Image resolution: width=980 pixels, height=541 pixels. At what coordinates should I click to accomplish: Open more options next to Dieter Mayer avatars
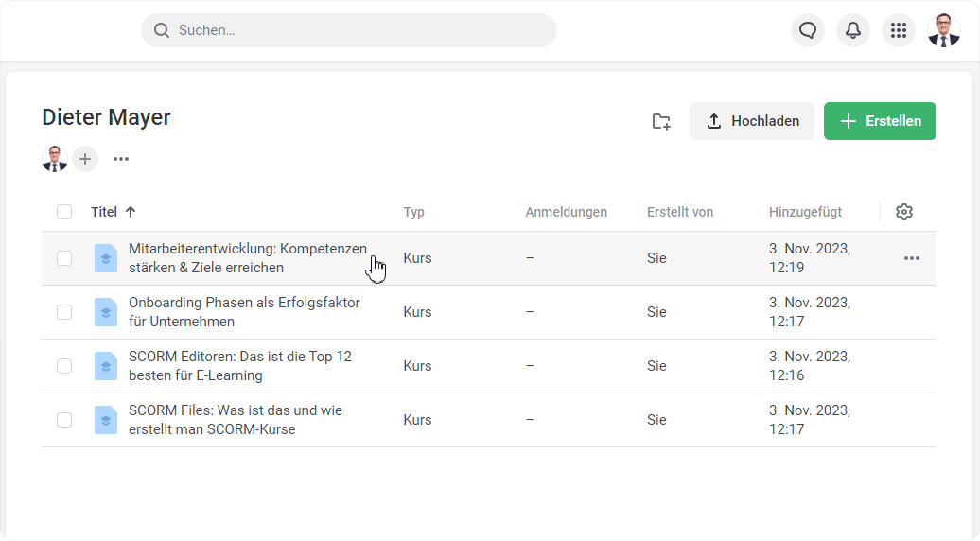[121, 159]
